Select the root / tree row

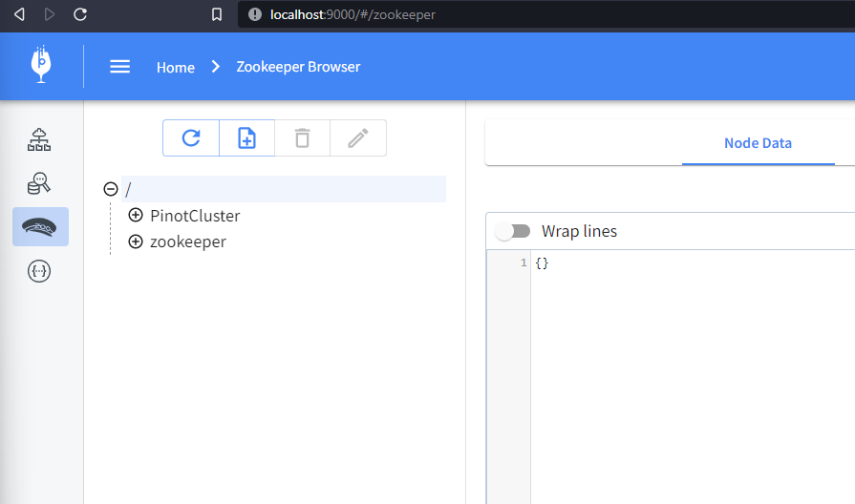tap(284, 189)
